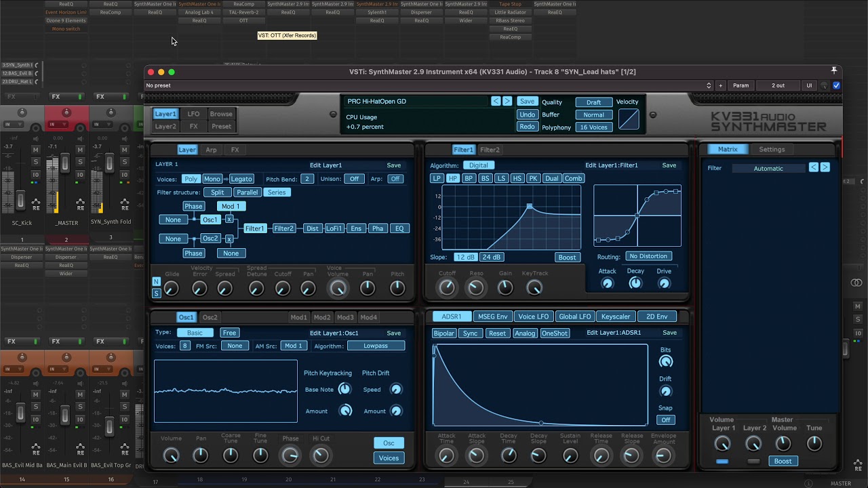
Task: Open the Digital algorithm dropdown
Action: 478,165
